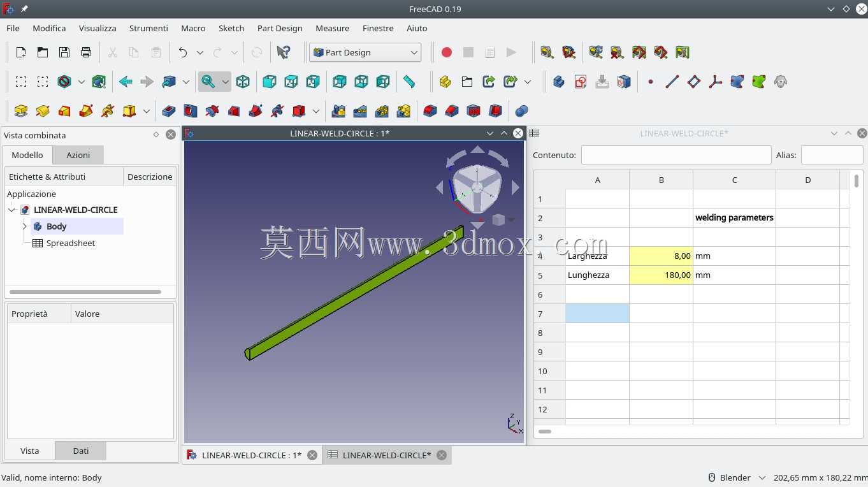Image resolution: width=868 pixels, height=487 pixels.
Task: Click the Hole tool icon
Action: 191,111
